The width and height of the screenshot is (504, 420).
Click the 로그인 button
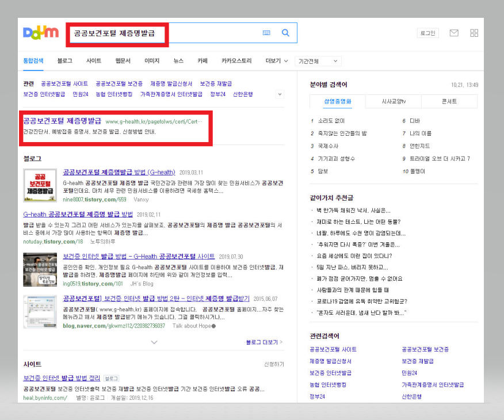pyautogui.click(x=428, y=33)
